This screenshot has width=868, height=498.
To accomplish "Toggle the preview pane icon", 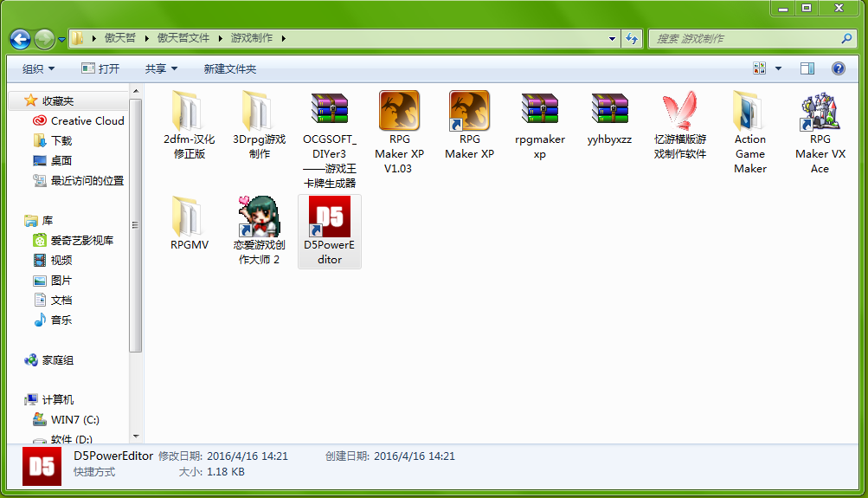I will tap(807, 68).
